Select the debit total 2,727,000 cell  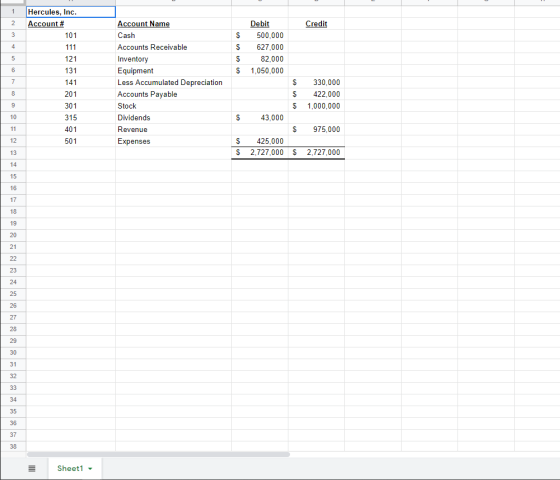pos(260,152)
